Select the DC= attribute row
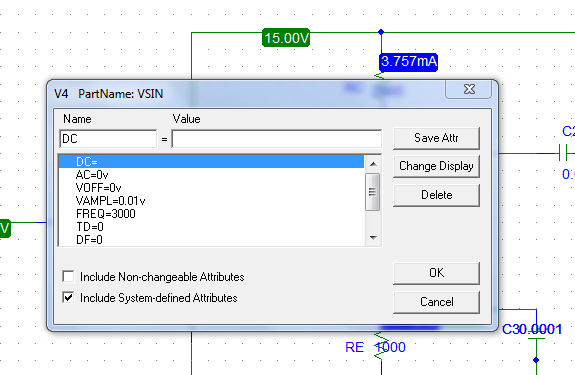 [212, 162]
